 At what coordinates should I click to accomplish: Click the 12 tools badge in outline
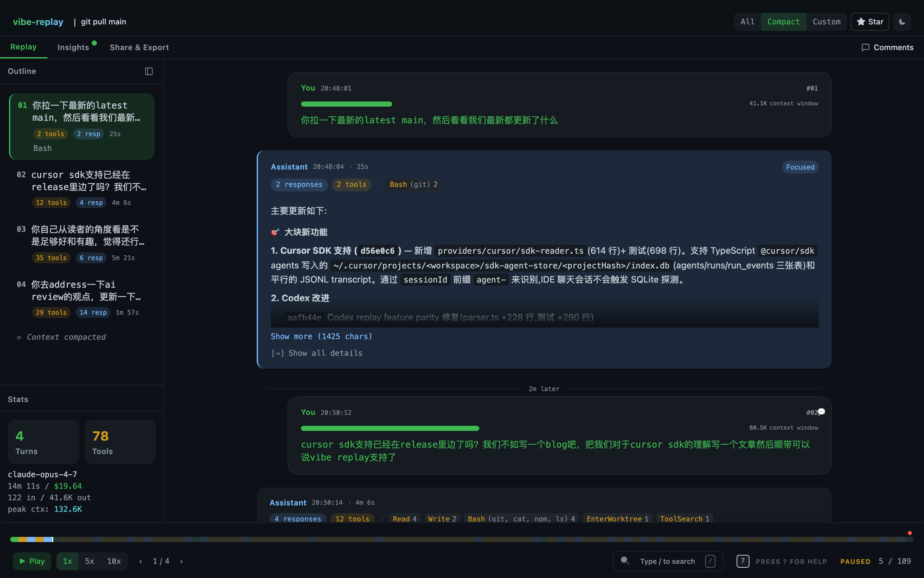(x=51, y=203)
